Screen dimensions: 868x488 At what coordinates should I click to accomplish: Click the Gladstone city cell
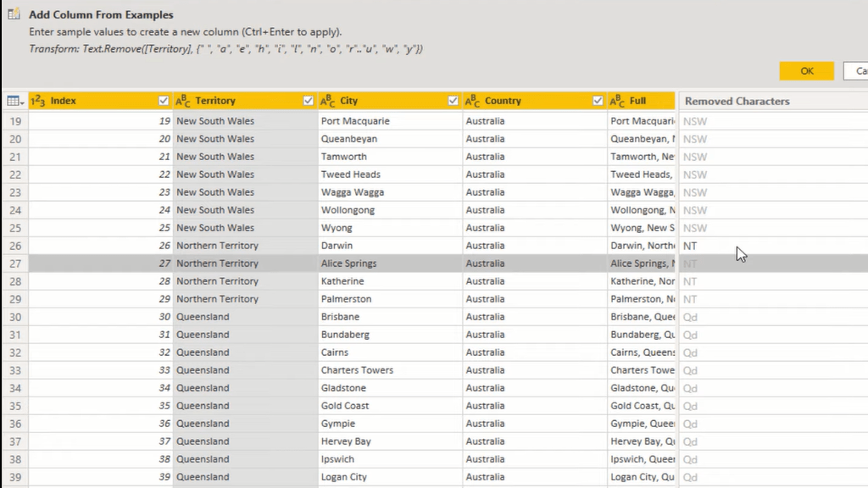(390, 388)
